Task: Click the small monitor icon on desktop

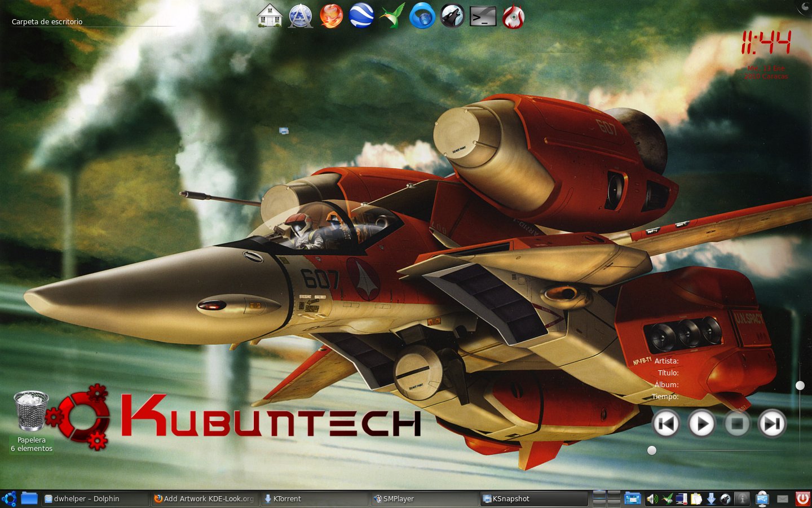Action: (x=284, y=131)
